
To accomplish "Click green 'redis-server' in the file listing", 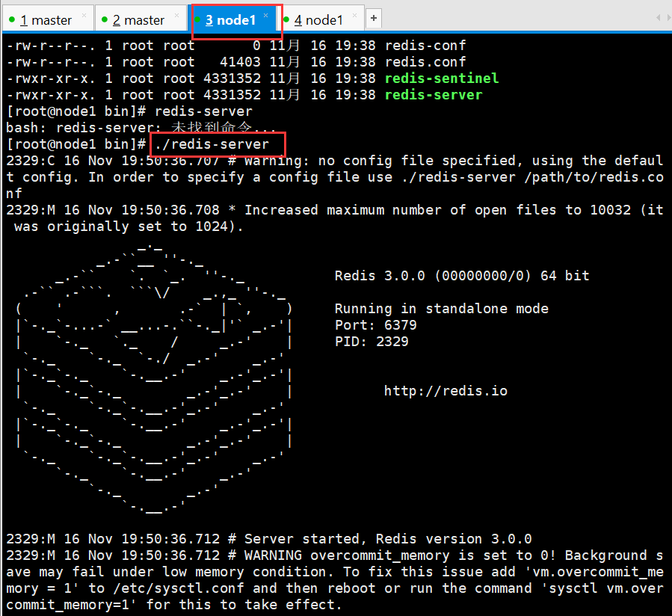I will (x=434, y=95).
